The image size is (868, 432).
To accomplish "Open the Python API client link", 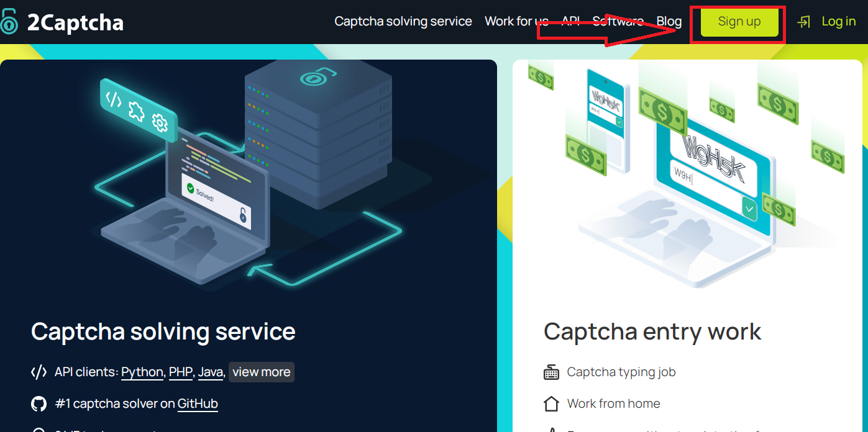I will [x=142, y=372].
